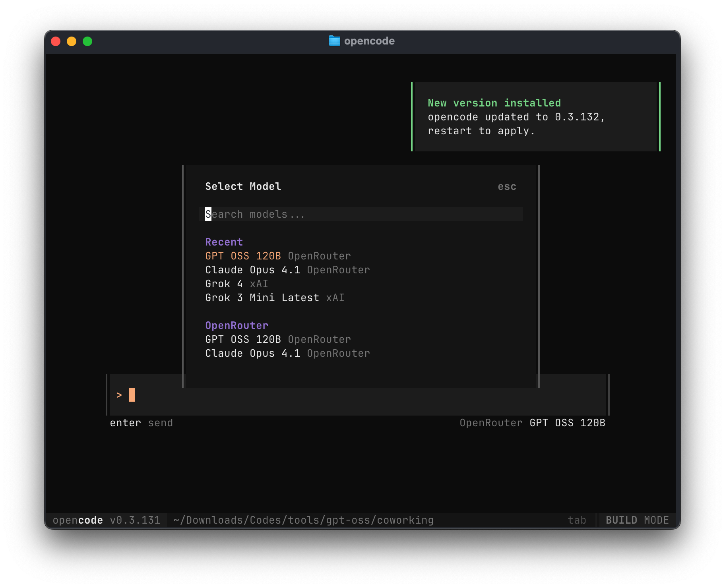Click BUILD MODE in the status bar
The height and width of the screenshot is (588, 725).
click(637, 520)
